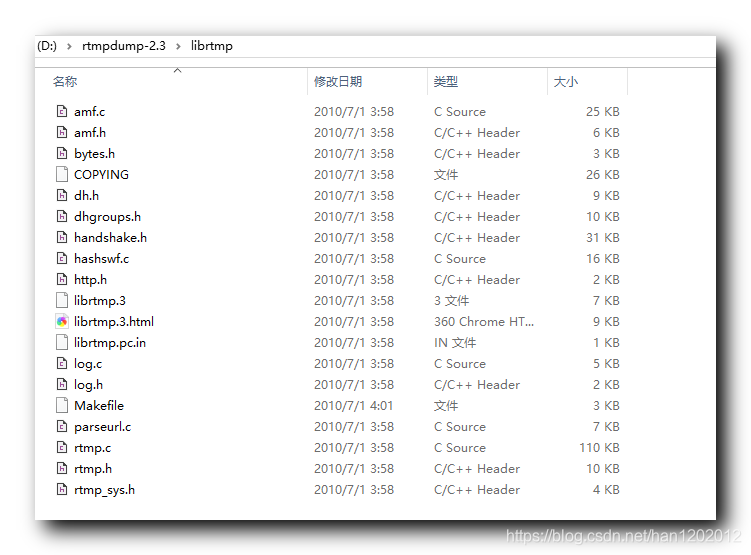Expand the chevron after (D:) in breadcrumb
This screenshot has height=555, width=751.
[69, 46]
